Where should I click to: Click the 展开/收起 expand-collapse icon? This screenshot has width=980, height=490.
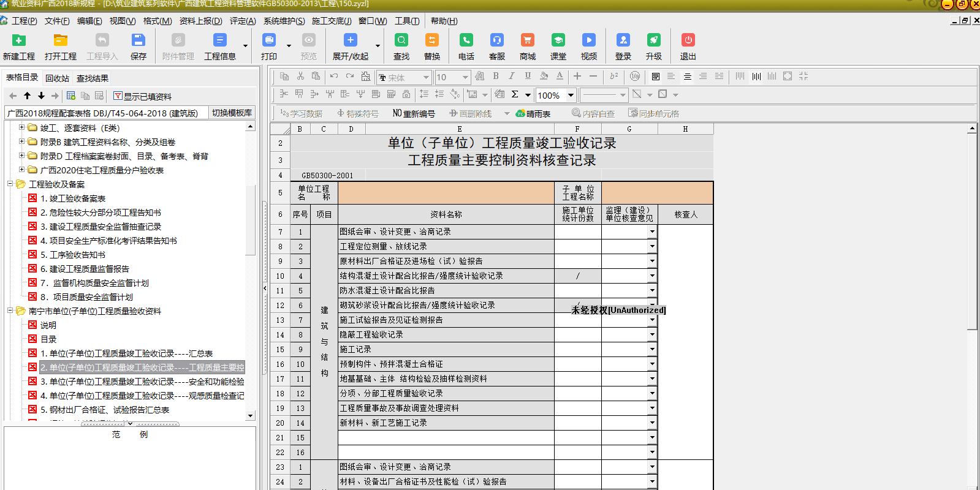click(351, 40)
